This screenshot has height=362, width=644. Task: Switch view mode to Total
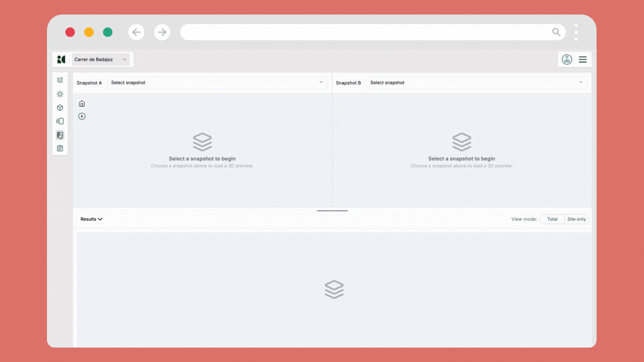tap(552, 219)
